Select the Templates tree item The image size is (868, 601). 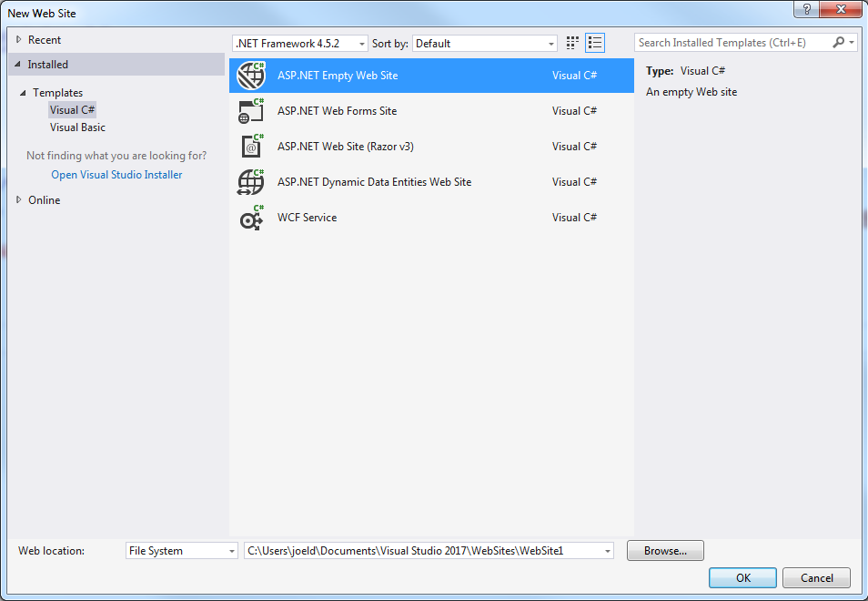click(57, 93)
